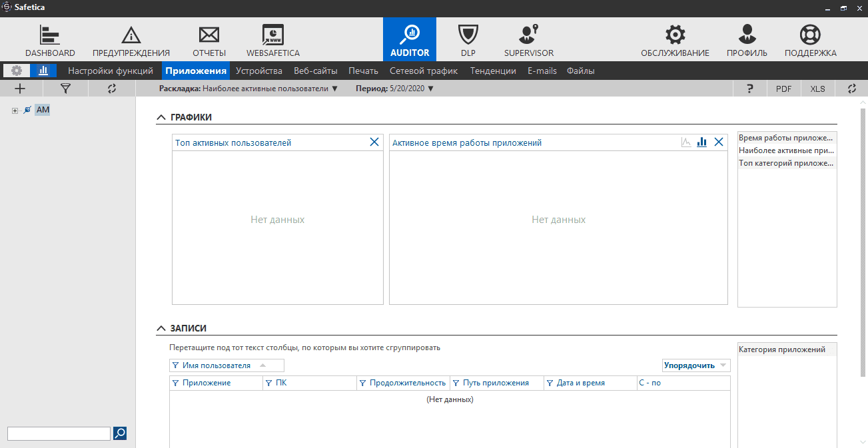Open the Отчеты reports section
Image resolution: width=868 pixels, height=448 pixels.
pos(209,41)
